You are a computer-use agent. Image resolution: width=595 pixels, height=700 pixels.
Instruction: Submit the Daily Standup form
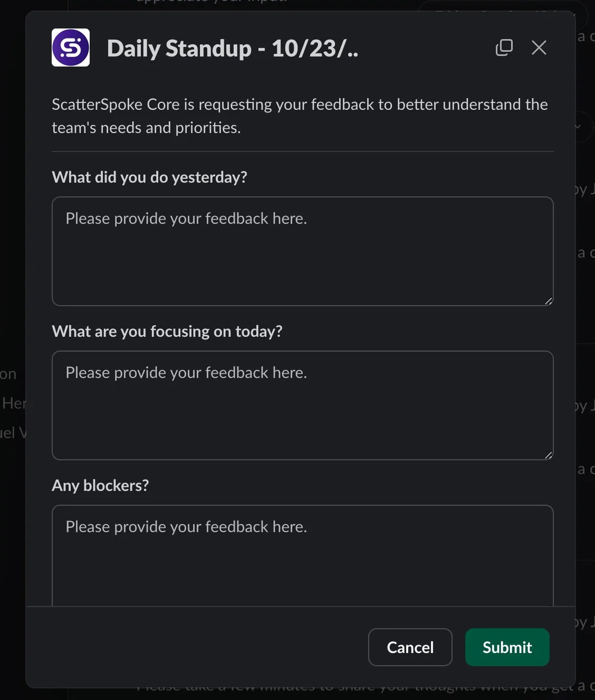[x=506, y=647]
